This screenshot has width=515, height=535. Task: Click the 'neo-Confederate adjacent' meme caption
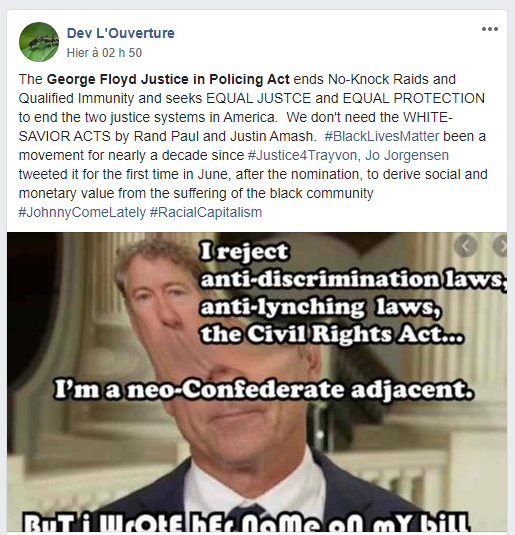(x=263, y=390)
